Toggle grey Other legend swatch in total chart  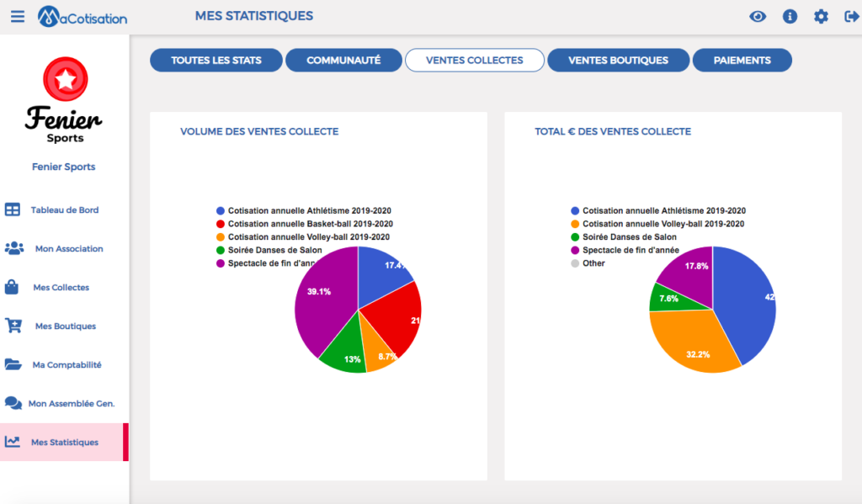tap(575, 263)
